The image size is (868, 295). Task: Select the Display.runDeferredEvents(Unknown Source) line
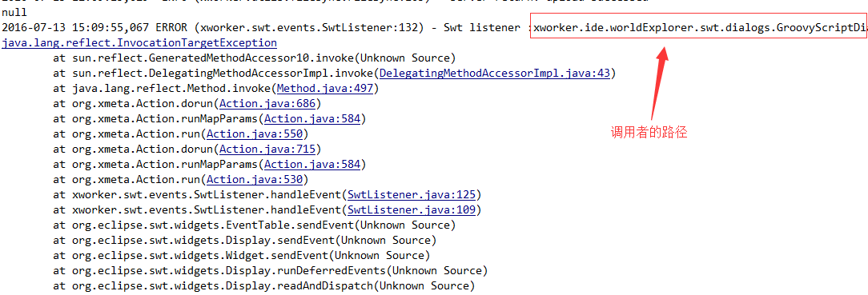coord(270,271)
